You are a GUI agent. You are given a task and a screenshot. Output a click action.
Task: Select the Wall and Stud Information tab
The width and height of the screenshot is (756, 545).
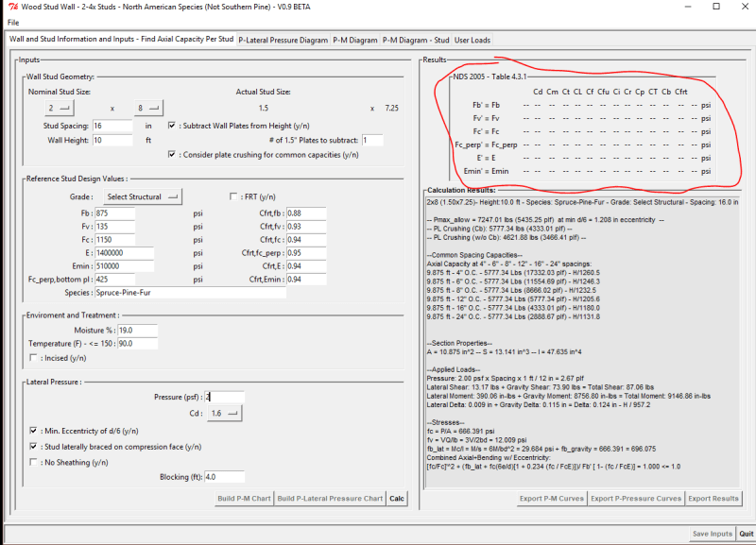point(121,39)
